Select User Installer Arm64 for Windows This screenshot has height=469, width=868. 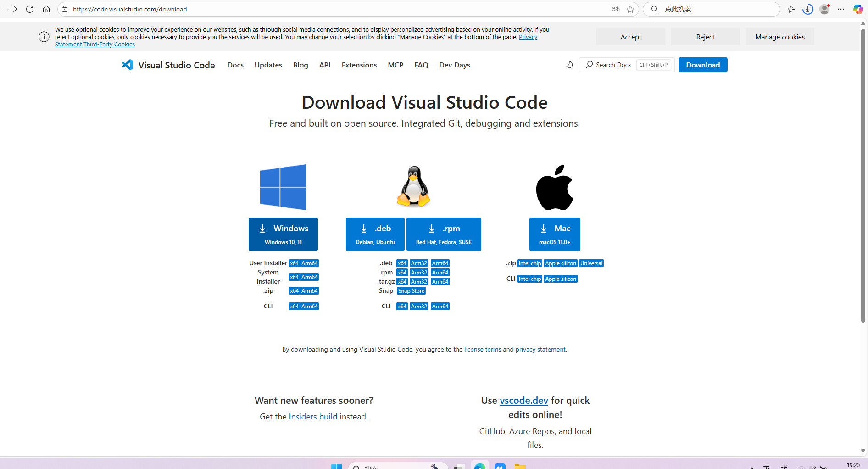tap(310, 263)
